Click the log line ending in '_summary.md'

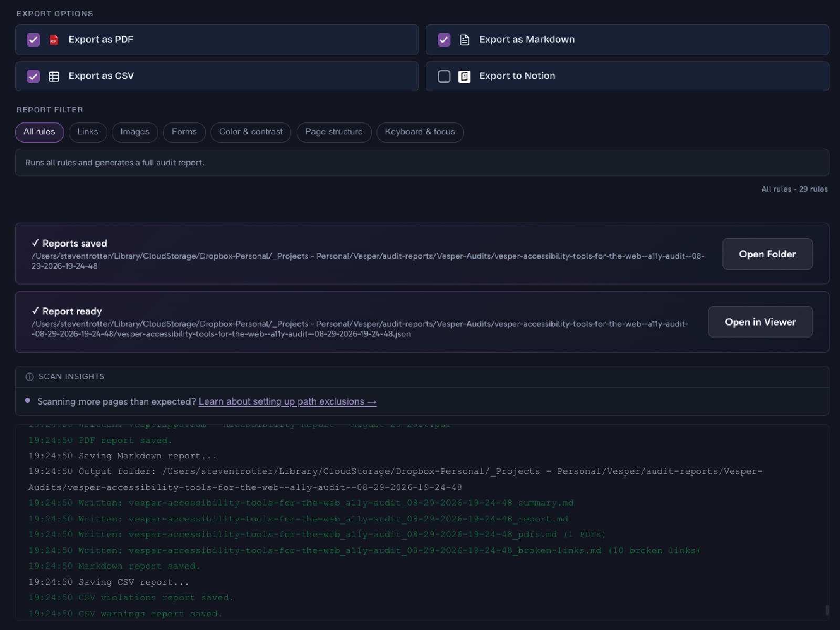(x=301, y=503)
